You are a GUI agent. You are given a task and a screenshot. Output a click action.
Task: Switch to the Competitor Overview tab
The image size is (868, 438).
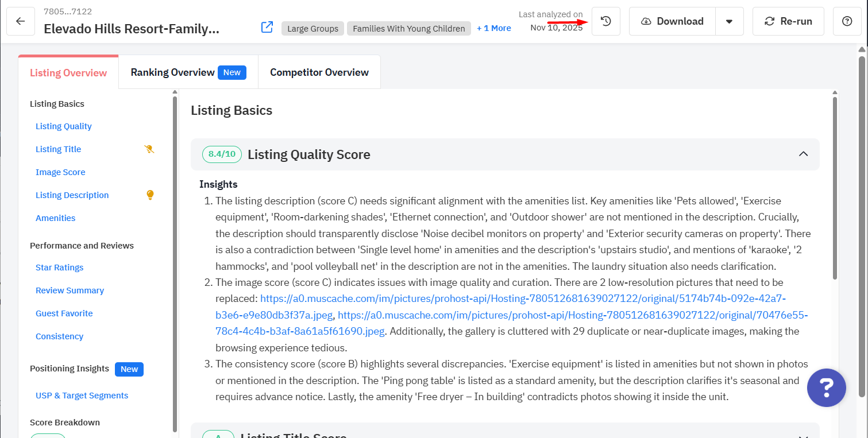[319, 72]
